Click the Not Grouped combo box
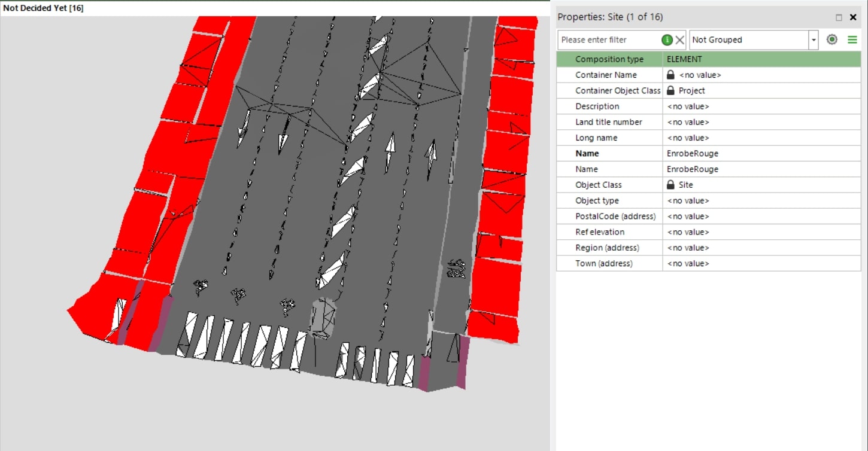 [x=748, y=40]
